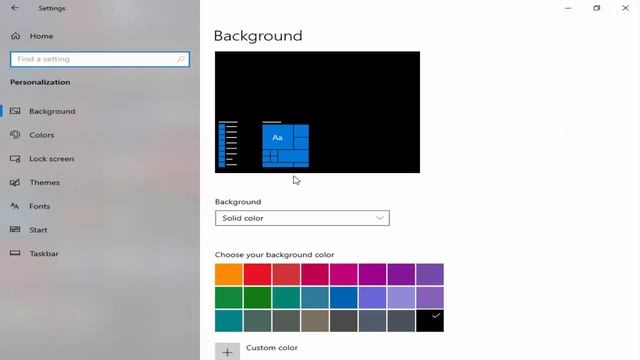Select the bright blue swatch
This screenshot has height=360, width=640.
click(x=344, y=298)
